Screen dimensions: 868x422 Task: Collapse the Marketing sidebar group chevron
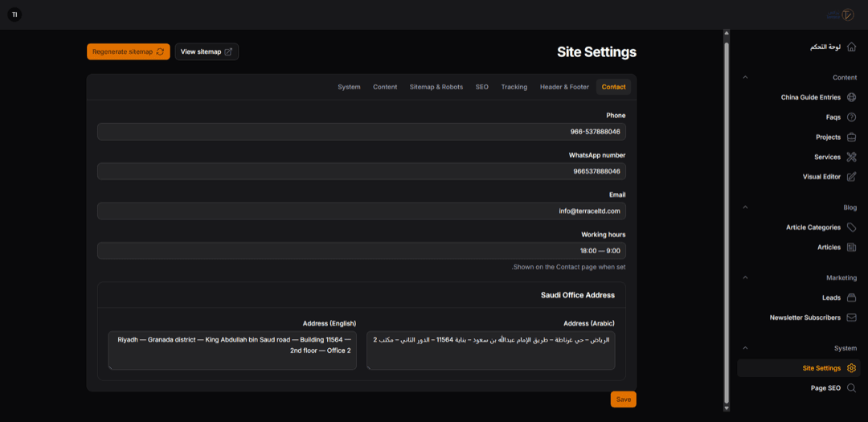click(745, 277)
